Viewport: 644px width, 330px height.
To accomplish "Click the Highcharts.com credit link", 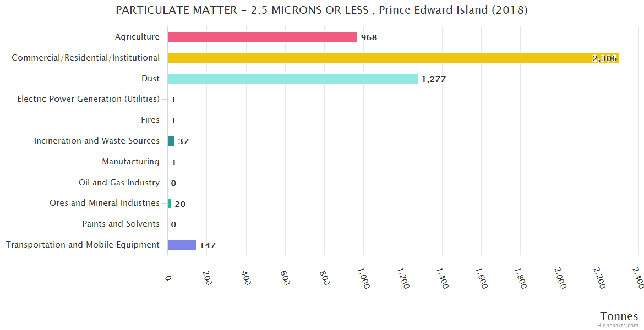I will (x=619, y=325).
